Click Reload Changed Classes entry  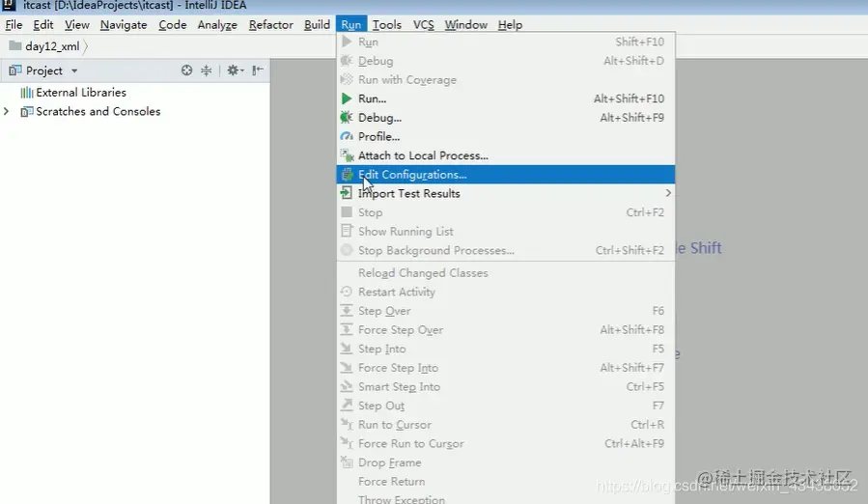point(505,273)
